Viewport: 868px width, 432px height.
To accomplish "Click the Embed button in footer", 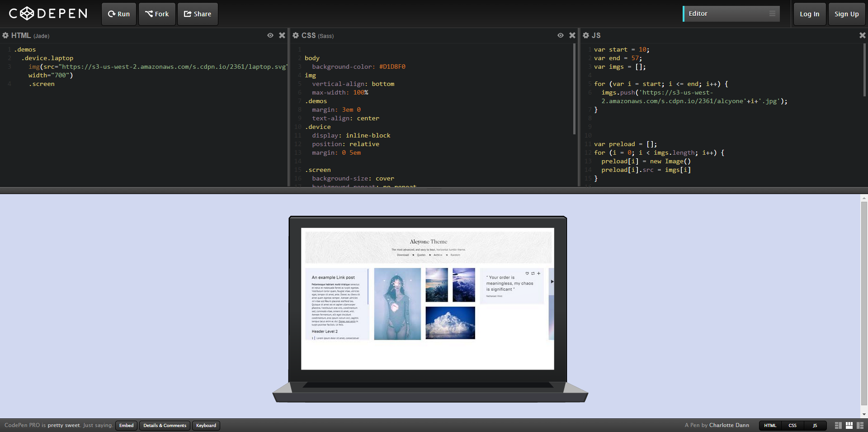I will (x=127, y=425).
